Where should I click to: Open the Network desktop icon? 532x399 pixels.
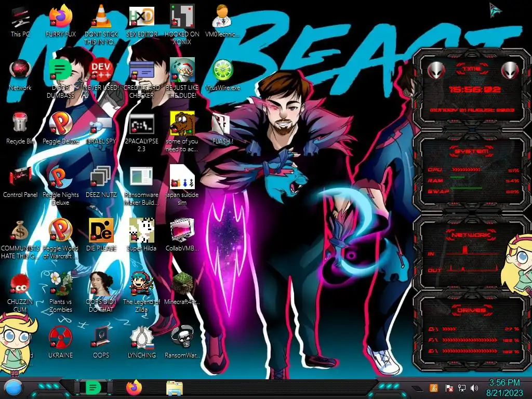pyautogui.click(x=20, y=75)
